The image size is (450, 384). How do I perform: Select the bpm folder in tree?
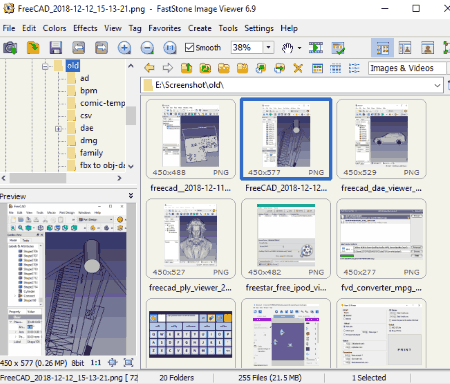(89, 91)
